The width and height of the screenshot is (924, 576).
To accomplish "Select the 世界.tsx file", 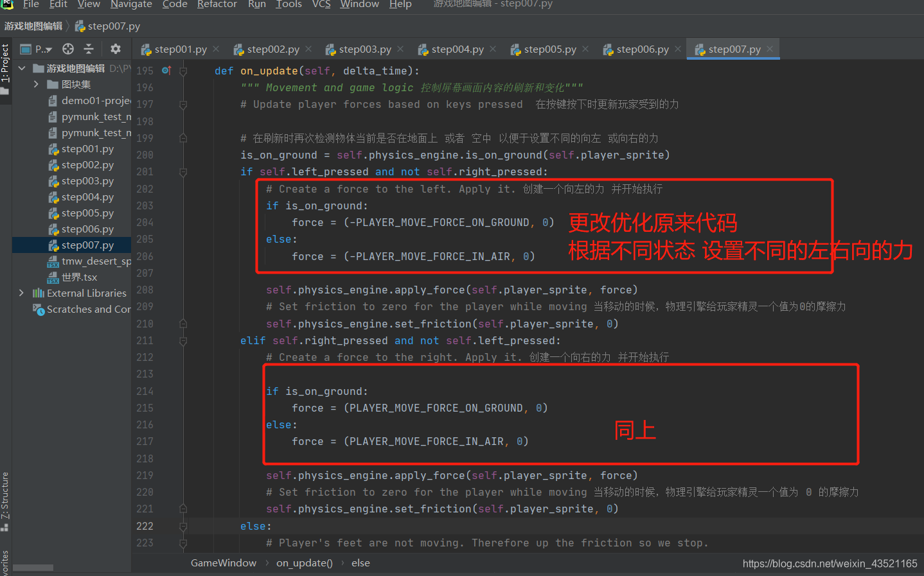I will click(x=79, y=277).
